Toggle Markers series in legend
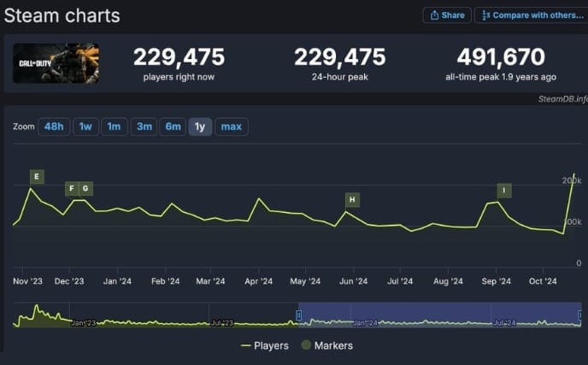The image size is (588, 365). 326,345
